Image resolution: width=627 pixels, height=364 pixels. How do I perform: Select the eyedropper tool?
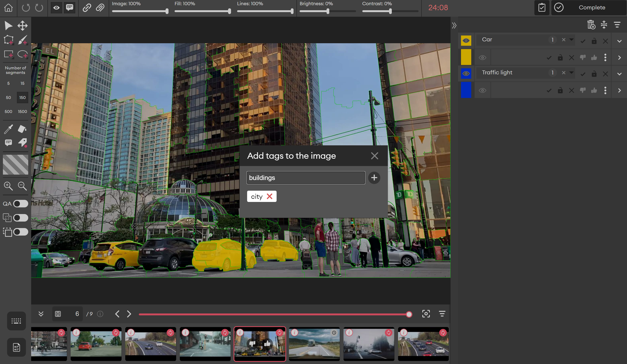click(x=8, y=129)
